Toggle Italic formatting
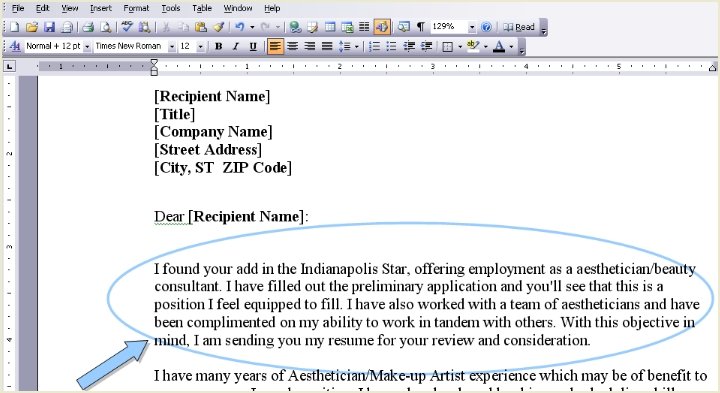The image size is (720, 393). pos(236,46)
